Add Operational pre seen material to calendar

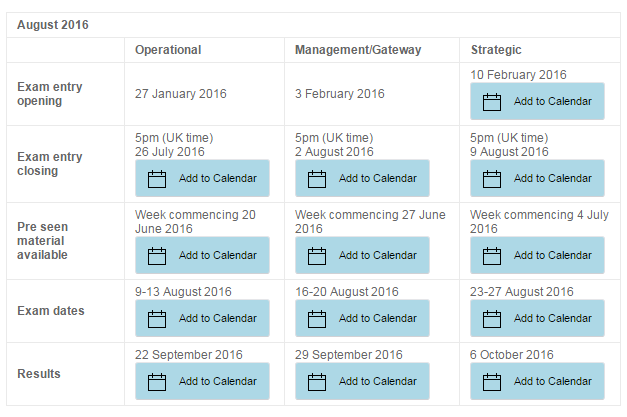tap(203, 256)
